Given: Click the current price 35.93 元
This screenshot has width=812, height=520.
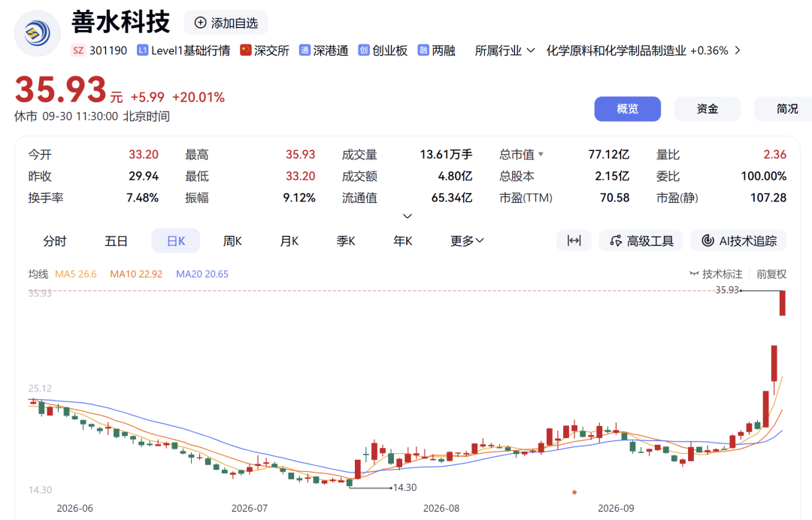Looking at the screenshot, I should 68,89.
